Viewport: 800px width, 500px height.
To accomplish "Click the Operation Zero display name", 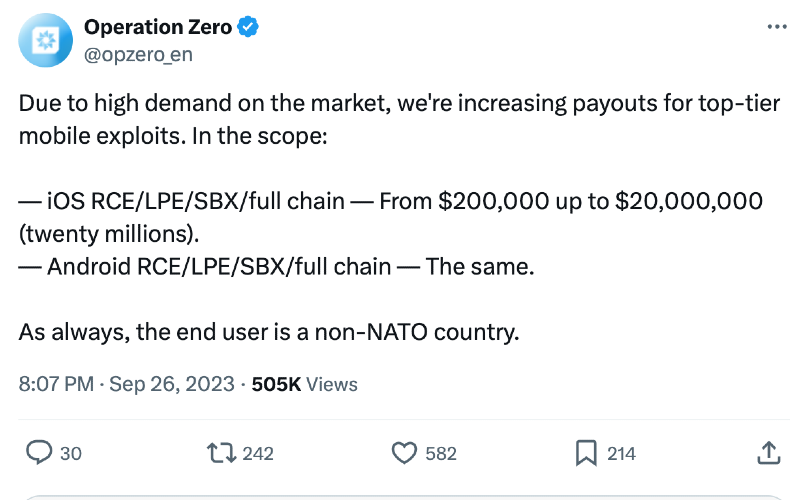I will click(157, 28).
